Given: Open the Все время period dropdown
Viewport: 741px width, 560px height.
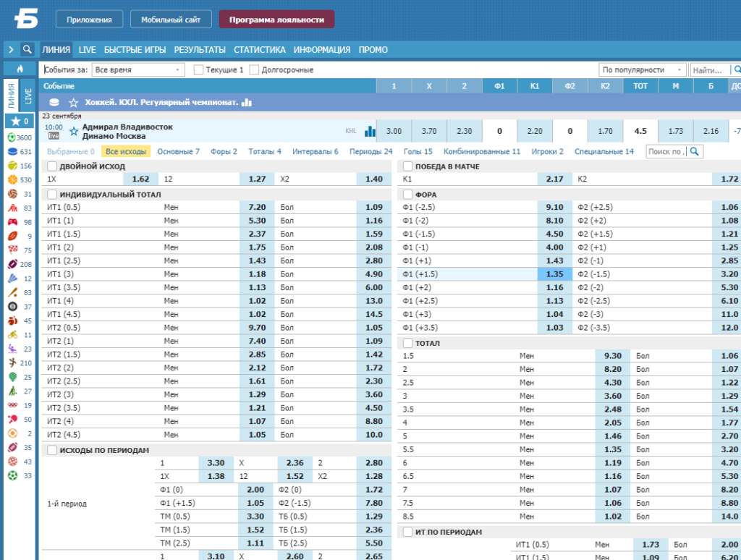Looking at the screenshot, I should click(138, 69).
